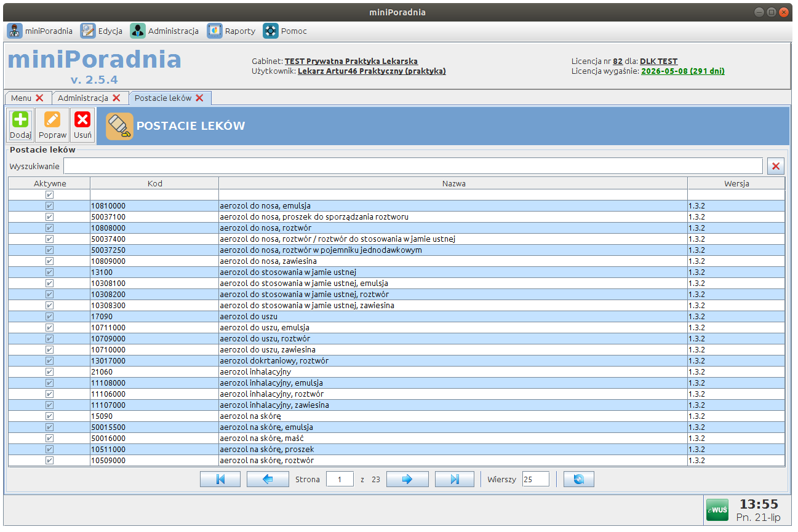Close the Menu tab with red X
The height and width of the screenshot is (532, 798).
tap(39, 98)
